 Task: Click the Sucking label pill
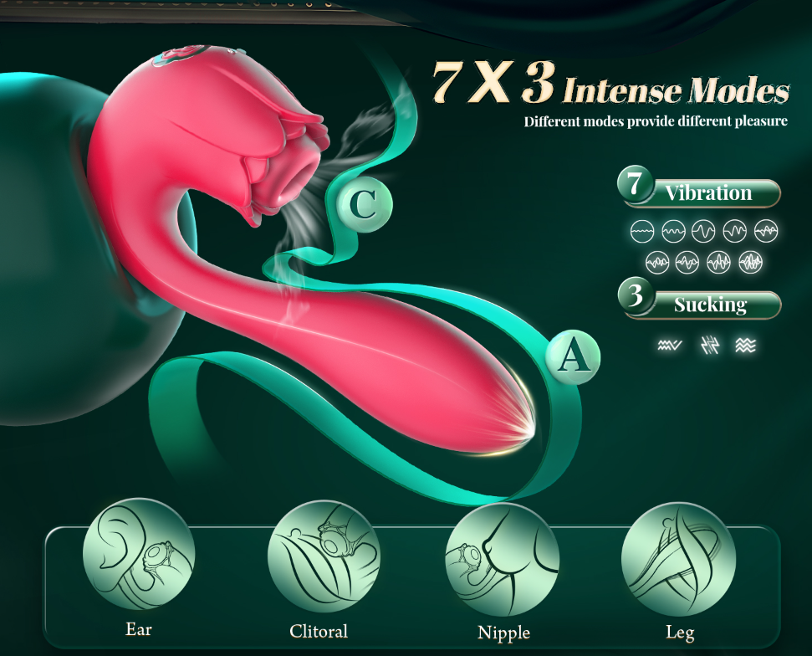[710, 305]
